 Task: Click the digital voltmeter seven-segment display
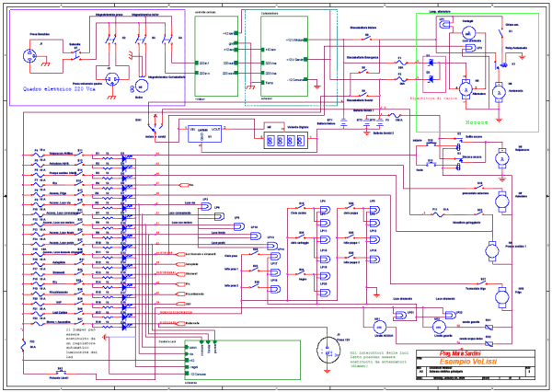pyautogui.click(x=286, y=141)
